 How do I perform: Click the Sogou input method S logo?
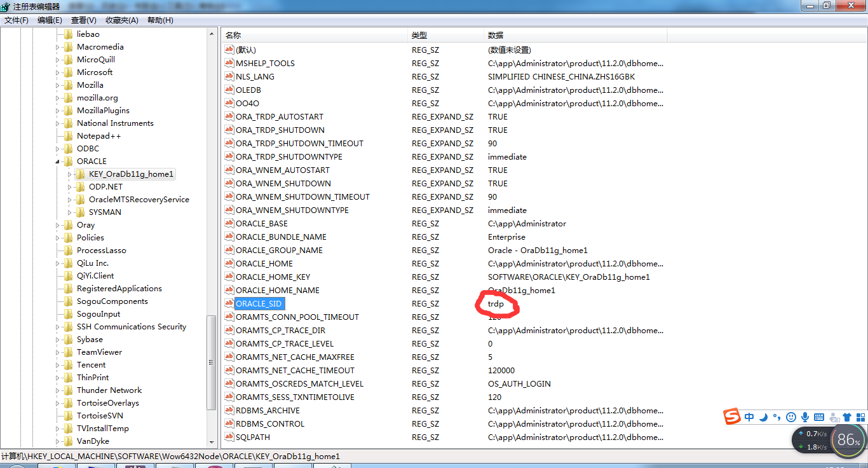tap(732, 416)
